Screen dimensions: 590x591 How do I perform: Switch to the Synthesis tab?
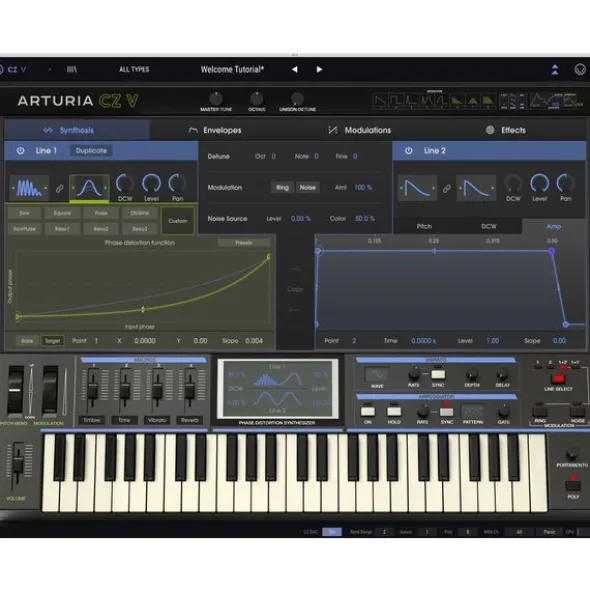tap(77, 130)
